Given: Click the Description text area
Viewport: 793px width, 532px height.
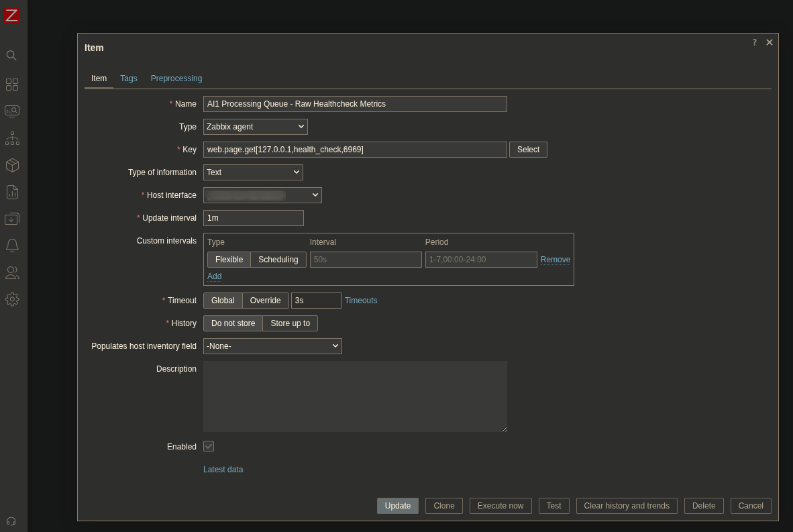Looking at the screenshot, I should 355,396.
